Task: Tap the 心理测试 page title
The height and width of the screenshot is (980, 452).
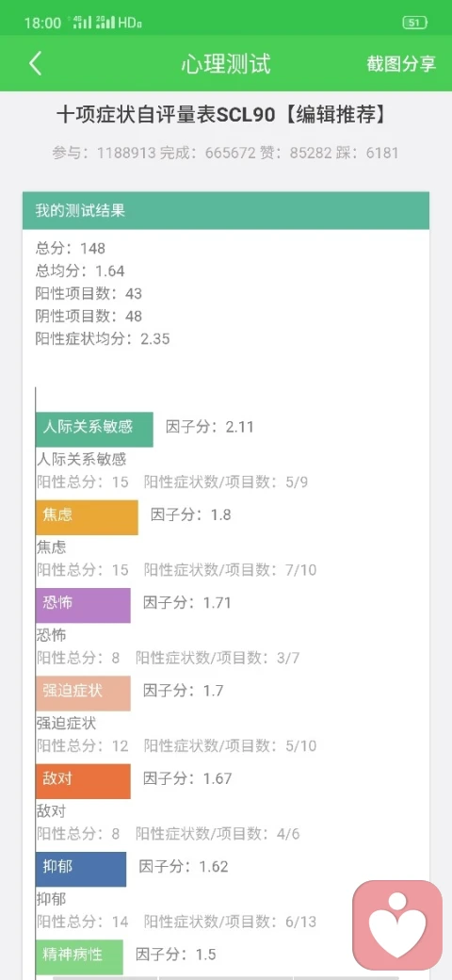Action: click(226, 64)
